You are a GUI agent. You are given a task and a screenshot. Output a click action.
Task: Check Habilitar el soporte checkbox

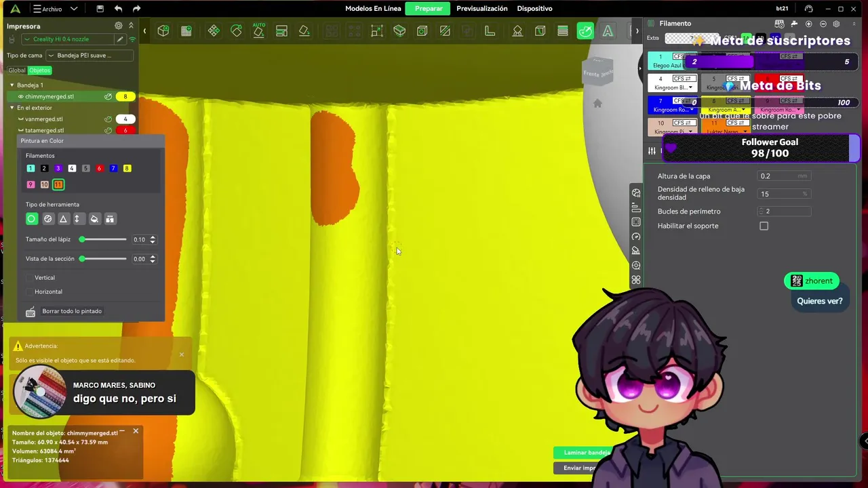coord(764,226)
